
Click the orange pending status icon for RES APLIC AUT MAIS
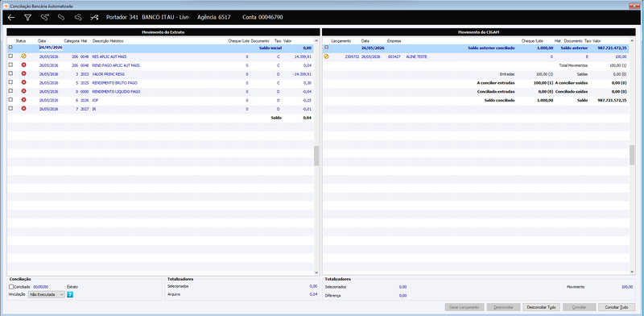tap(23, 56)
